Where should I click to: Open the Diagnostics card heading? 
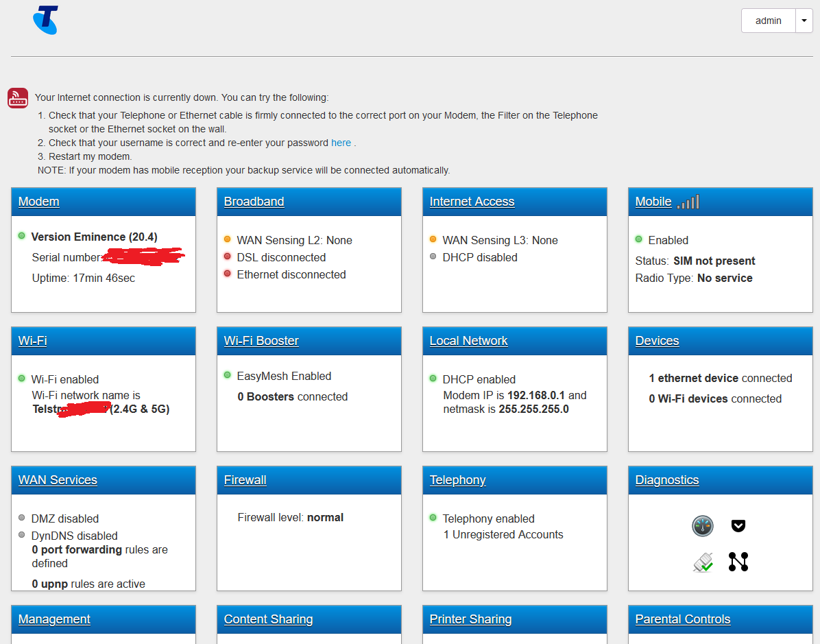[x=667, y=480]
